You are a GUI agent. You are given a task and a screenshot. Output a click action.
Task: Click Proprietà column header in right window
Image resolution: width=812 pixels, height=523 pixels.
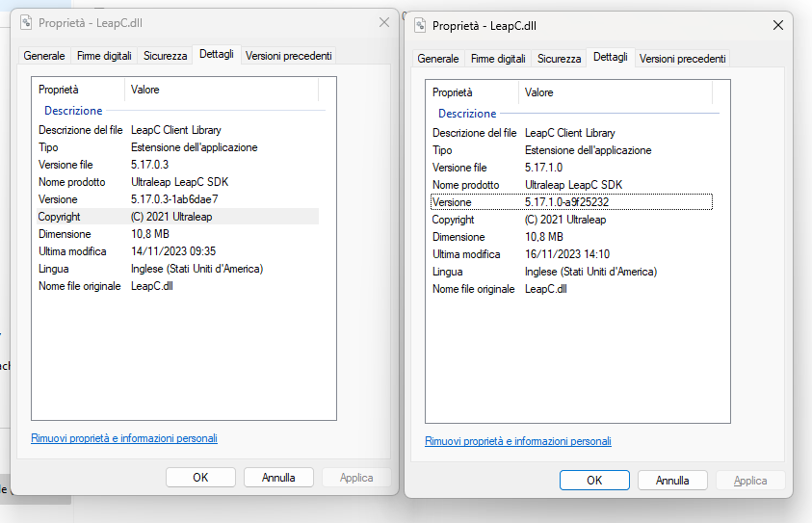click(x=472, y=92)
